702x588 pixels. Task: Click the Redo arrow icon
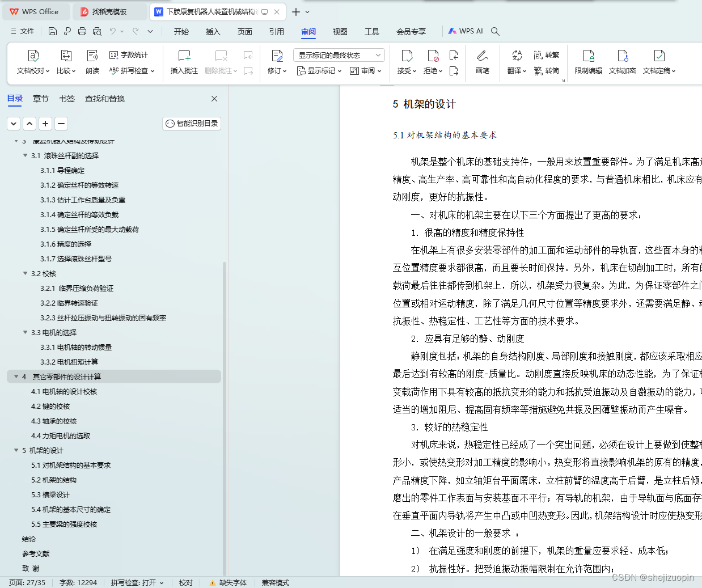[x=136, y=31]
